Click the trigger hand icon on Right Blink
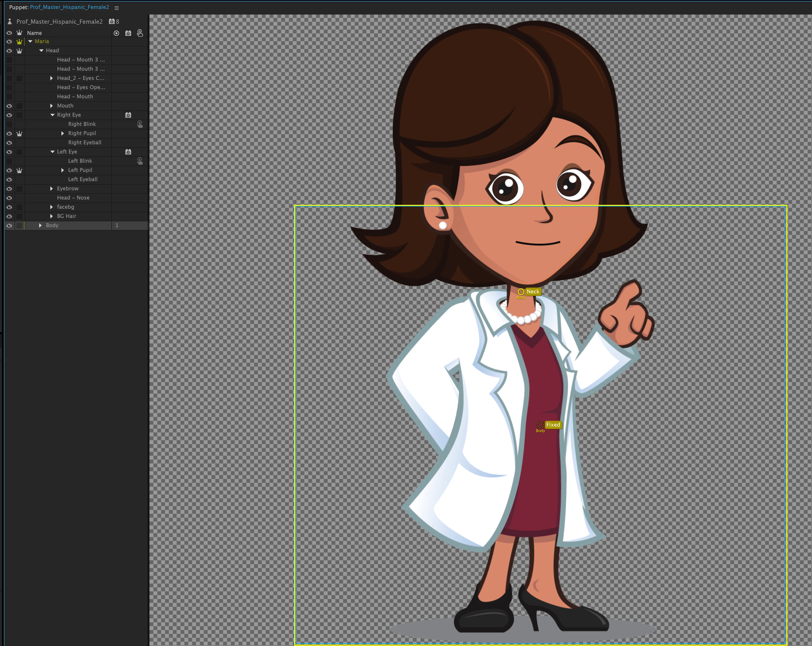812x646 pixels. click(x=140, y=124)
